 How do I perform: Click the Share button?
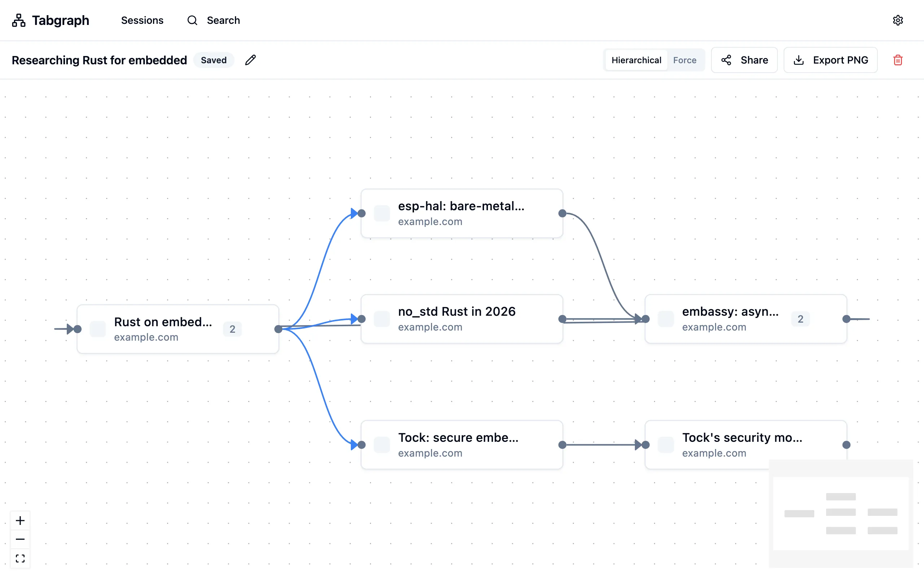[744, 60]
